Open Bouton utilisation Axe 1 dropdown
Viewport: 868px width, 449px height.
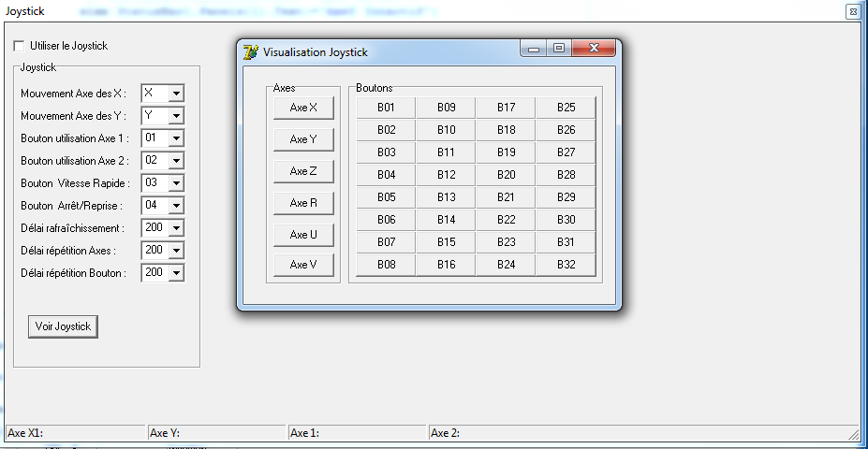[x=176, y=138]
